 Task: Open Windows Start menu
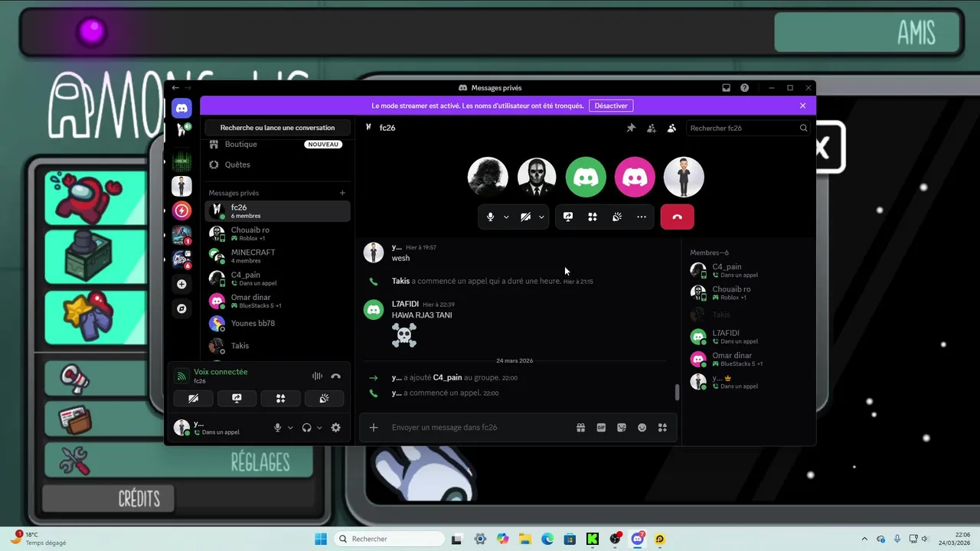321,539
